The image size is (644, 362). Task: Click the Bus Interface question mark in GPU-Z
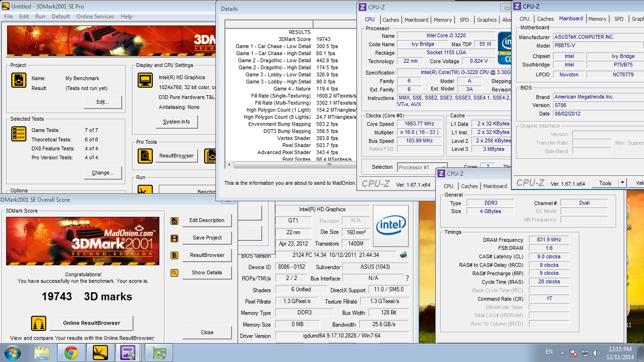point(407,278)
